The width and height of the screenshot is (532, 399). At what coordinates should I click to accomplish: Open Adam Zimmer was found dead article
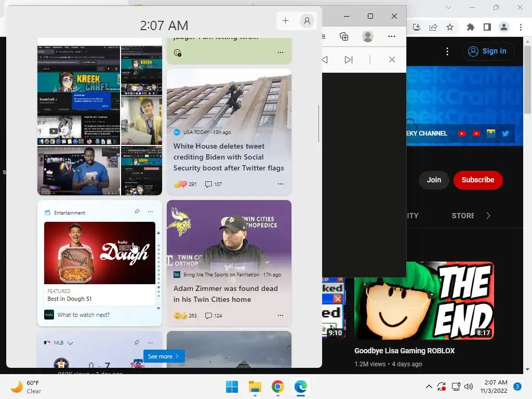tap(225, 294)
